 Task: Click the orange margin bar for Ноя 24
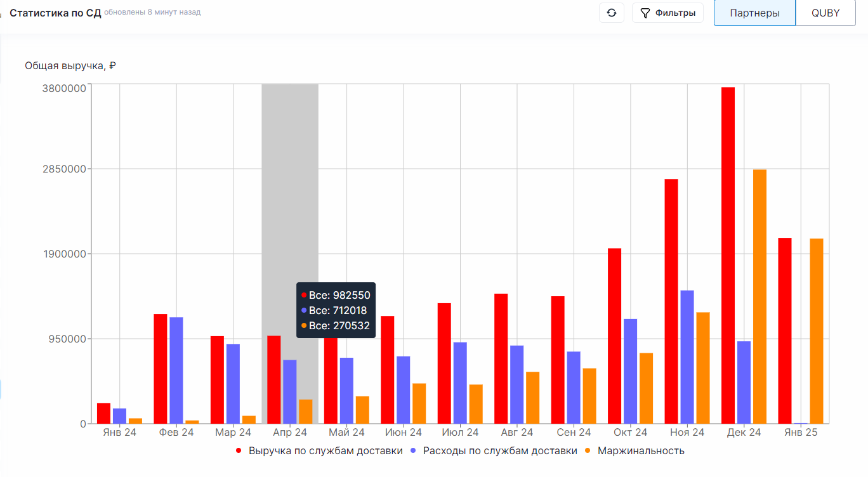pyautogui.click(x=703, y=367)
